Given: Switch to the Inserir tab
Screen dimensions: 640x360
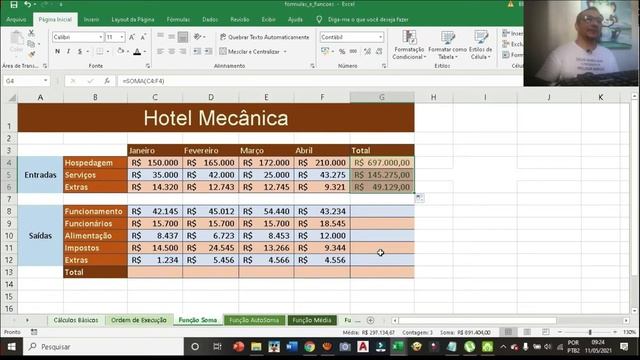Looking at the screenshot, I should pos(91,19).
